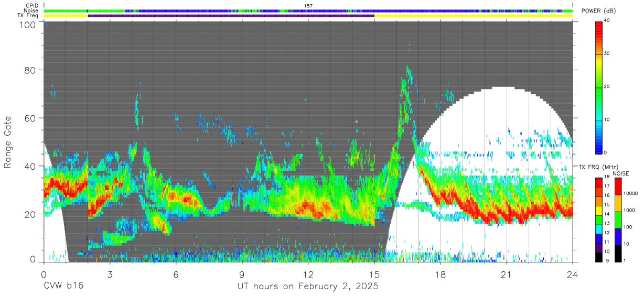
Task: Select range gate tick 80 on y-axis
Action: point(30,70)
